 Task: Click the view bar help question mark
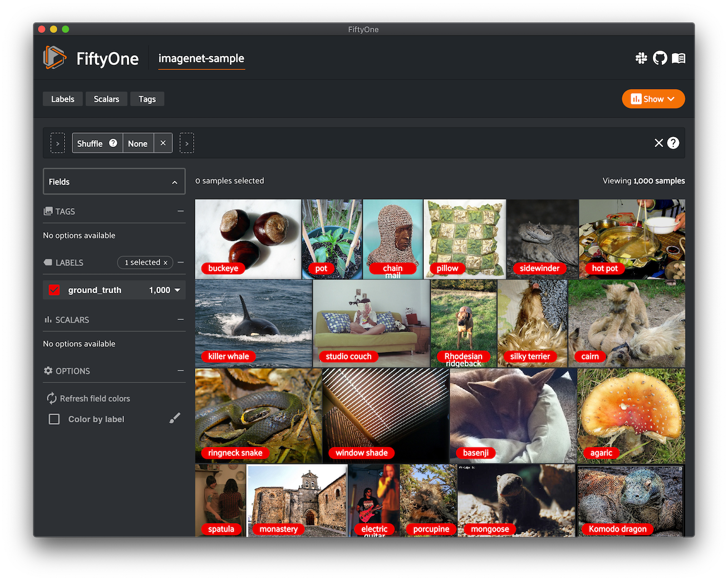[673, 143]
